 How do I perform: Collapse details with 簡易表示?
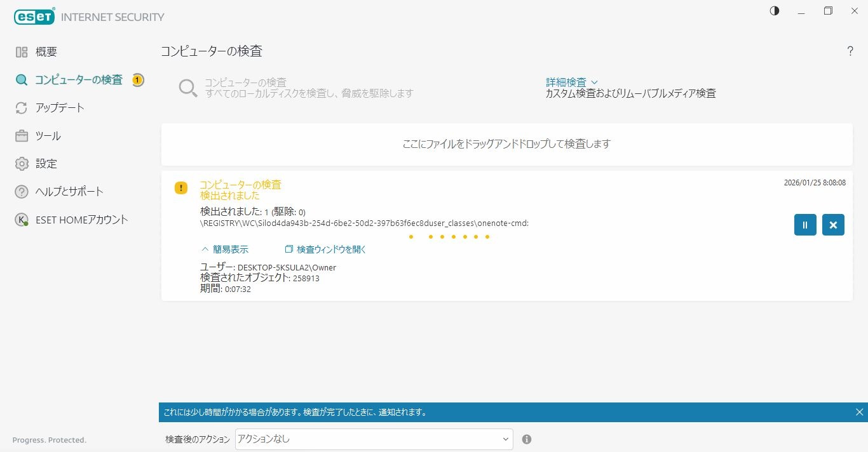pyautogui.click(x=225, y=249)
